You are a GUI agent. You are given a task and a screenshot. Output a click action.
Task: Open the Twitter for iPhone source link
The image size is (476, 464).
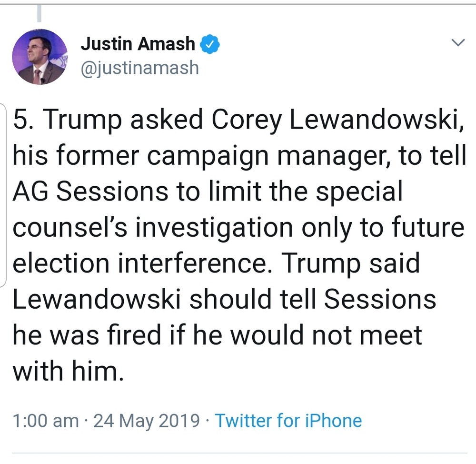coord(288,421)
